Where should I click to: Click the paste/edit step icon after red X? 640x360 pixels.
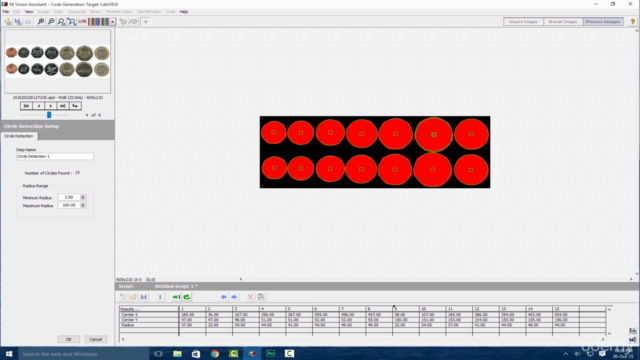[261, 297]
